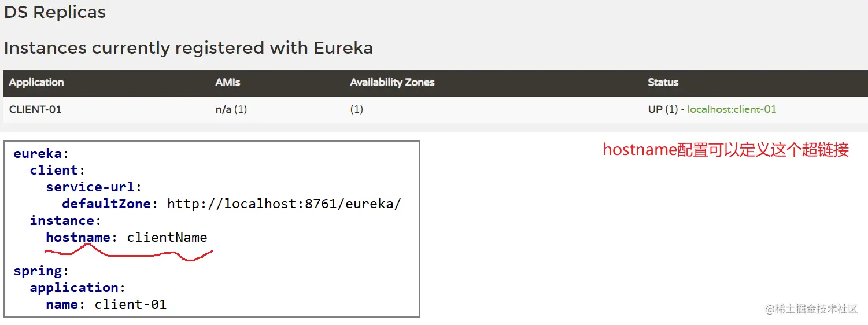The image size is (868, 325).
Task: Click the instance key in the YAML
Action: pos(62,221)
